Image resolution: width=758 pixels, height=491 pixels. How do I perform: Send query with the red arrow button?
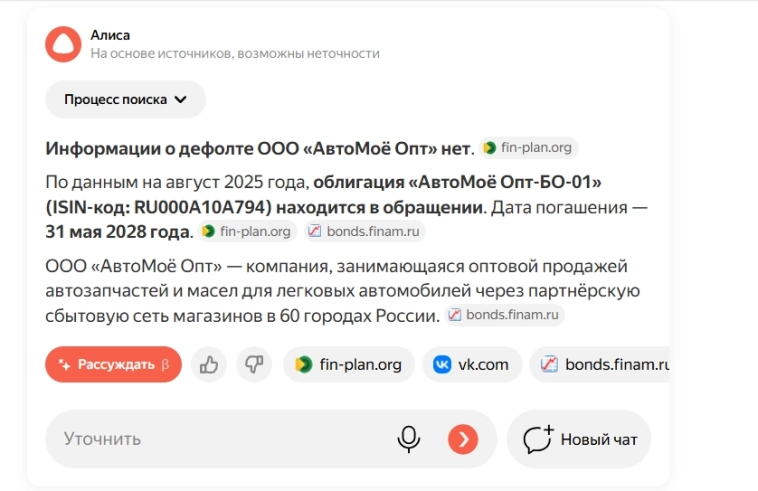point(462,439)
